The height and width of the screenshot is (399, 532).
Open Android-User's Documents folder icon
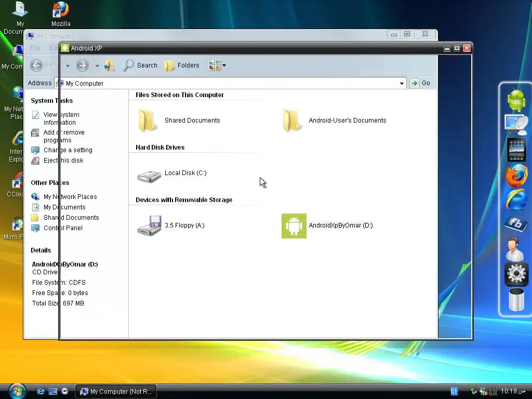click(x=291, y=120)
